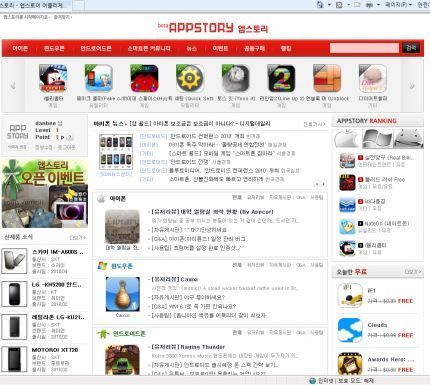This screenshot has width=430, height=385.
Task: Open the Awards Hero free app icon
Action: [x=350, y=364]
